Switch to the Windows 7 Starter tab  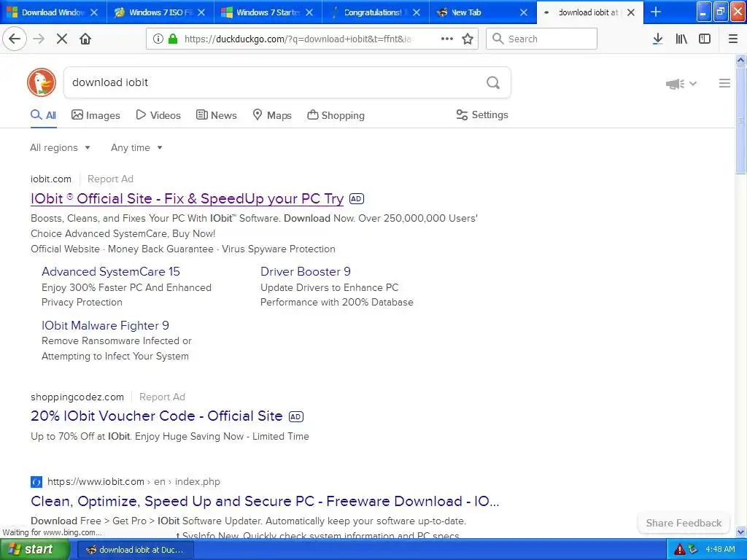point(267,12)
